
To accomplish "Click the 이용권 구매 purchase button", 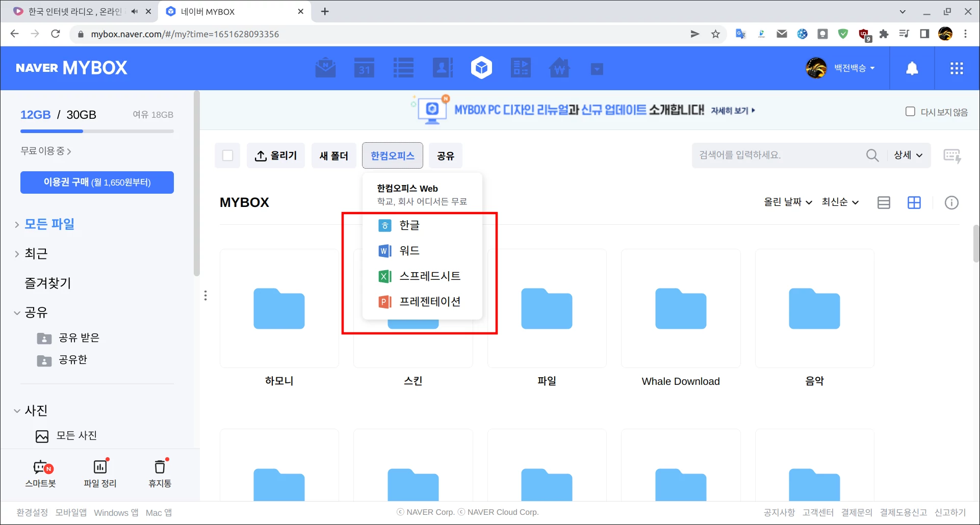I will point(97,182).
